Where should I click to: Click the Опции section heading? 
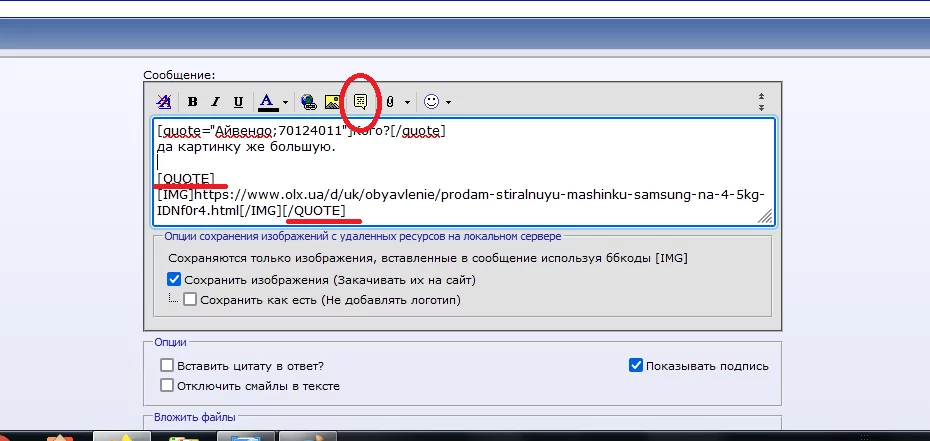point(170,342)
